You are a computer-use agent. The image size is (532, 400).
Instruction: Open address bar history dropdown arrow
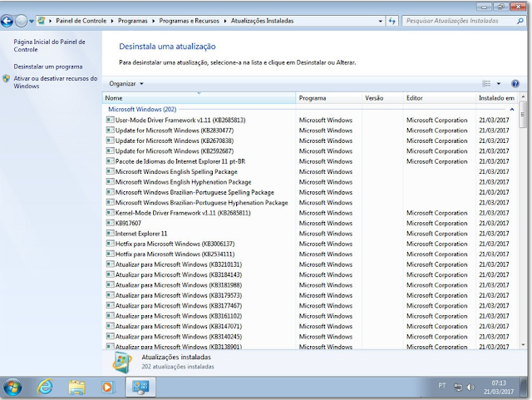pos(380,21)
